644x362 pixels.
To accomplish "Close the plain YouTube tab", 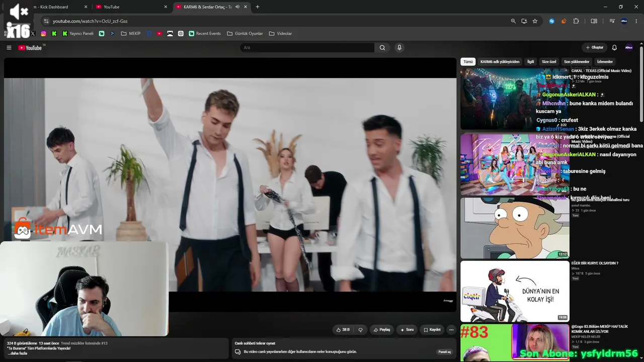I will [166, 7].
